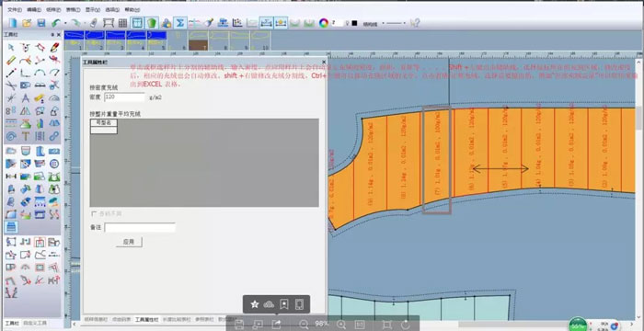Image resolution: width=644 pixels, height=331 pixels.
Task: Select pattern piece thumbnail number 7
Action: pyautogui.click(x=199, y=40)
